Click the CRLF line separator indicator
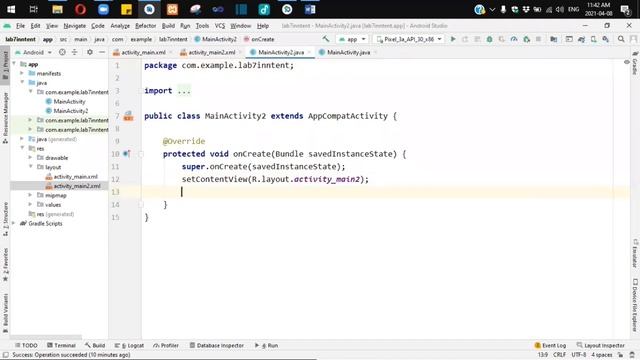 click(559, 355)
